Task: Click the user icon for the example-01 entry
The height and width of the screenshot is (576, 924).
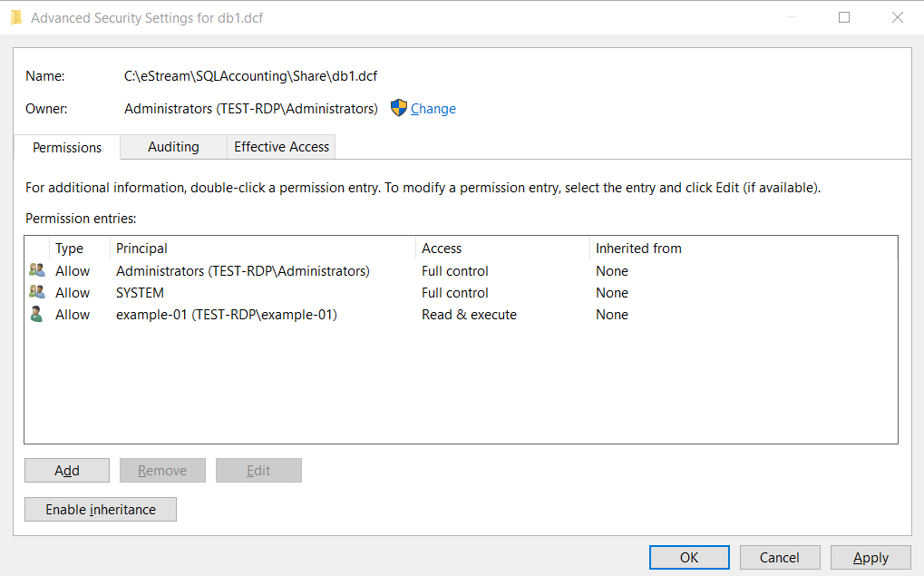Action: 36,314
